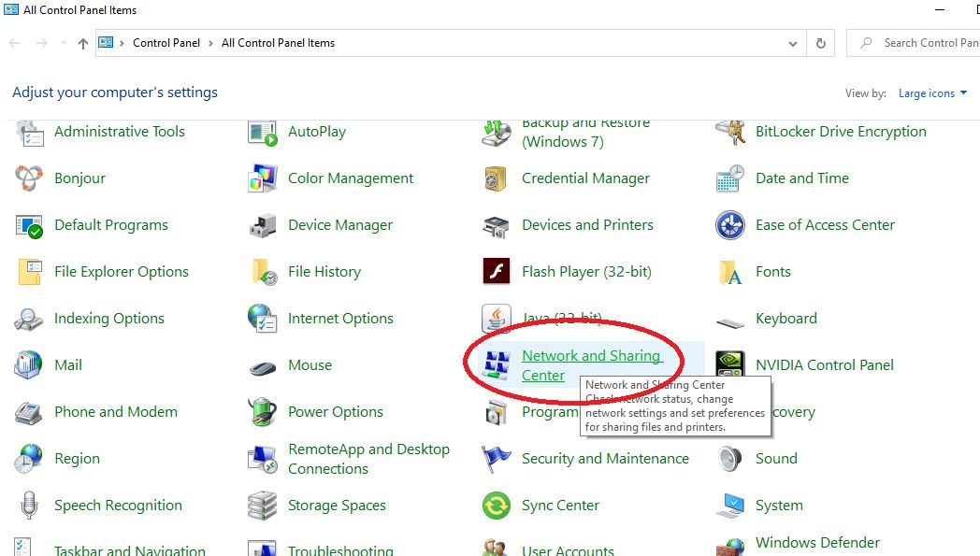
Task: Open the Power Options battery icon
Action: (x=263, y=412)
